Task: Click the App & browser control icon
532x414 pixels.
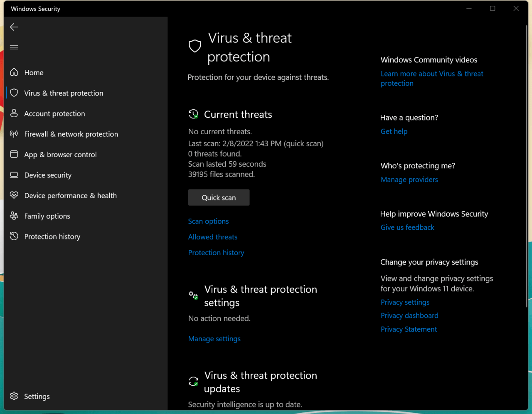Action: pyautogui.click(x=14, y=154)
